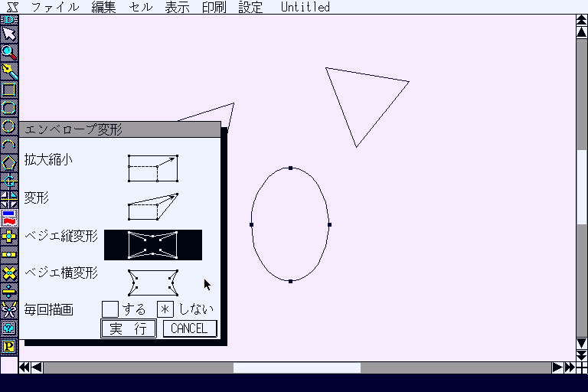Click the horizontal scrollbar page-left double arrow
588x392 pixels.
tap(24, 367)
